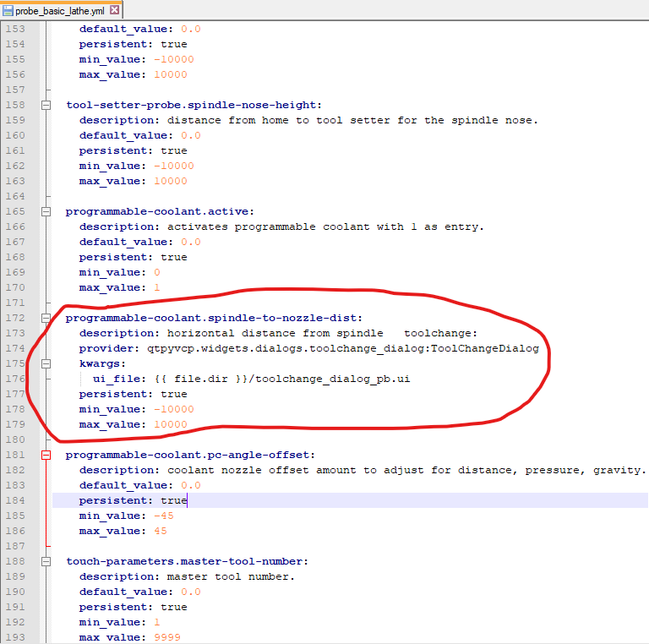The image size is (649, 644).
Task: Click default_value '0.0' on line 153
Action: (x=191, y=29)
